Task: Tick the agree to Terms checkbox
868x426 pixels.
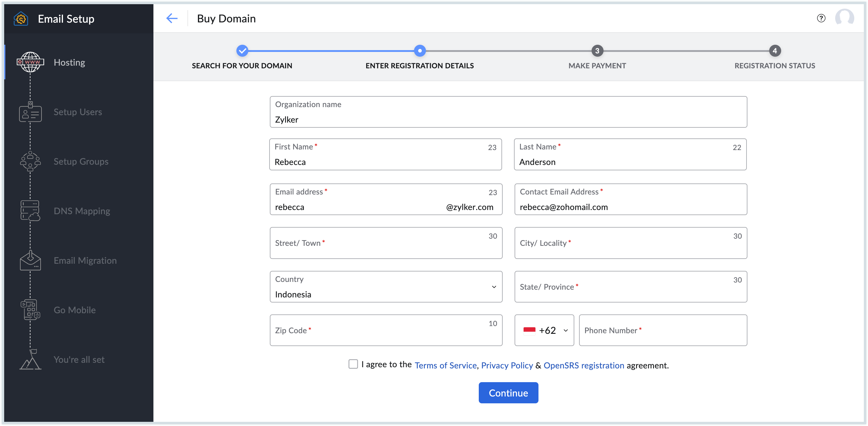Action: (353, 364)
